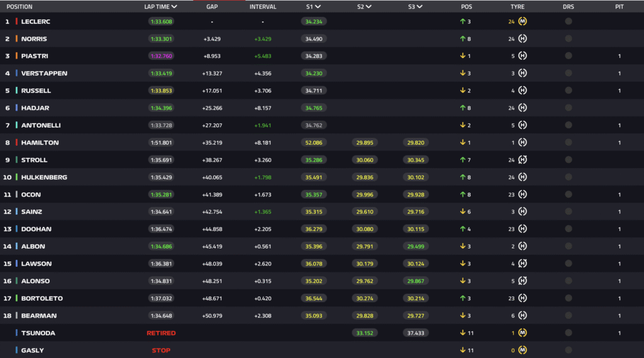644x358 pixels.
Task: Click Ocon's DRS indicator dot
Action: [569, 194]
